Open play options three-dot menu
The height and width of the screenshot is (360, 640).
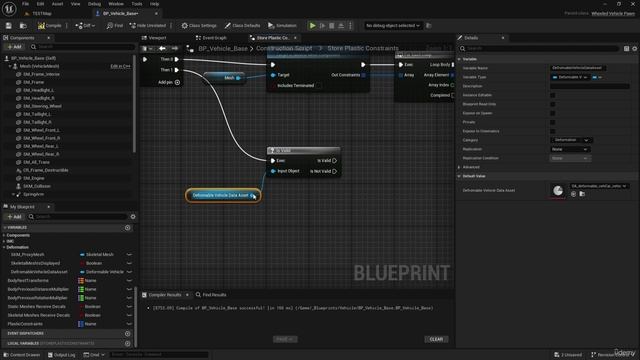click(x=350, y=26)
